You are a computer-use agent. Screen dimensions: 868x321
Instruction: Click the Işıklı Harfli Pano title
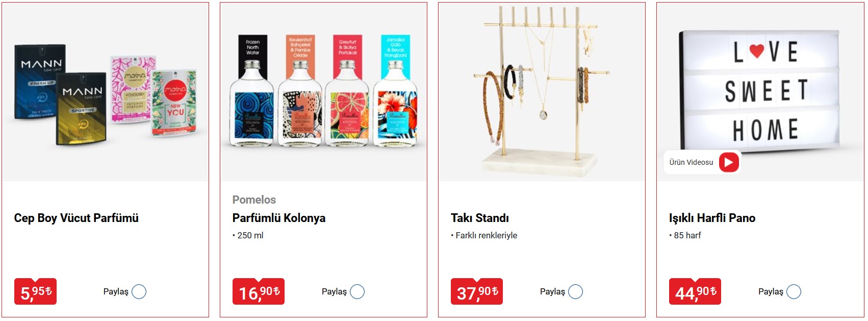[712, 218]
